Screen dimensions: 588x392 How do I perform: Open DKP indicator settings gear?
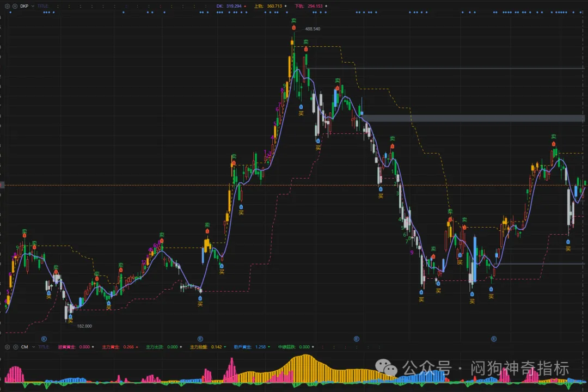tap(7, 6)
